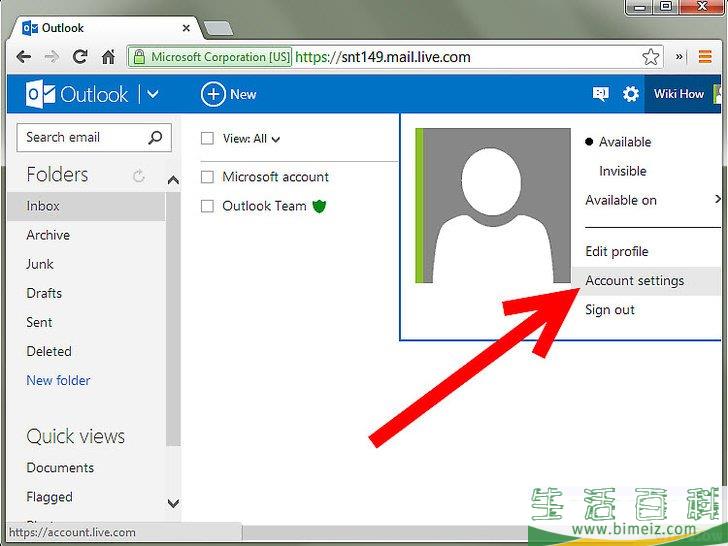Open the Outlook Team email
The image size is (728, 546).
tap(264, 206)
